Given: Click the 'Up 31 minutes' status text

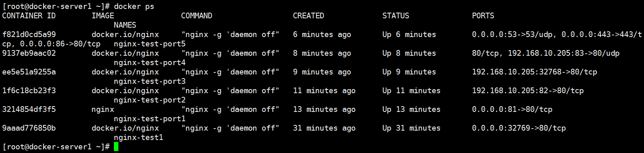Looking at the screenshot, I should 411,128.
